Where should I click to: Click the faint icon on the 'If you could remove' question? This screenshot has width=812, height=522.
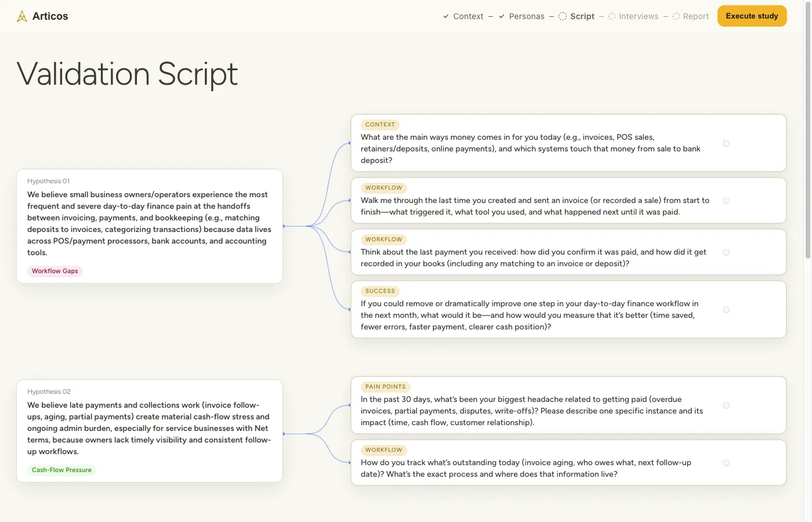[726, 310]
